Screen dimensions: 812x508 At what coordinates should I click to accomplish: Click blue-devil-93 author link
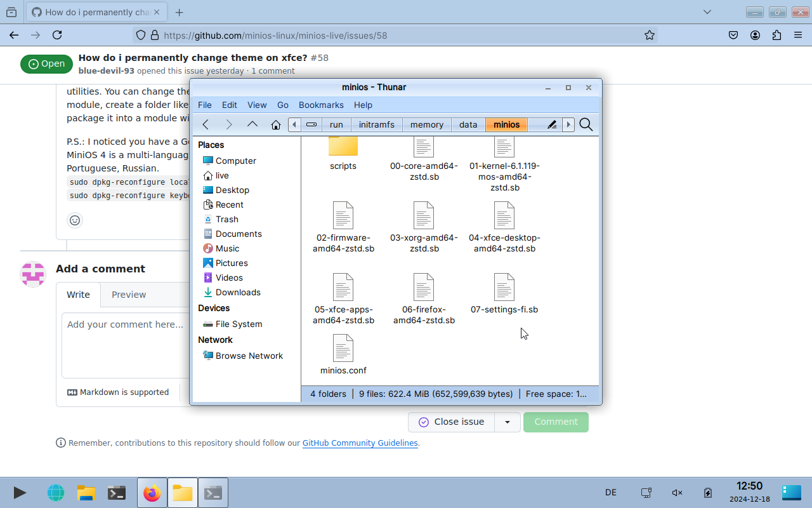107,70
